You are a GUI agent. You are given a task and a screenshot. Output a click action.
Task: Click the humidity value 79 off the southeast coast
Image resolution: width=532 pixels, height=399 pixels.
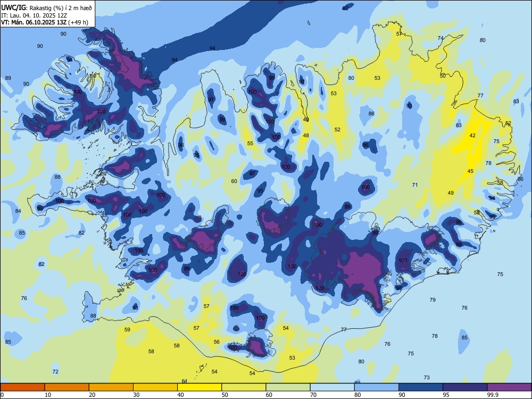[433, 300]
